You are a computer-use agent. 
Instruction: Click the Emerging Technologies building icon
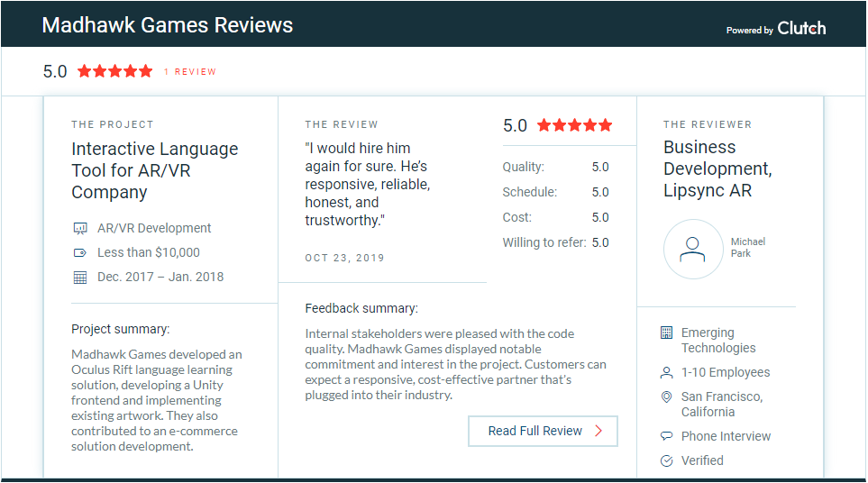click(666, 333)
